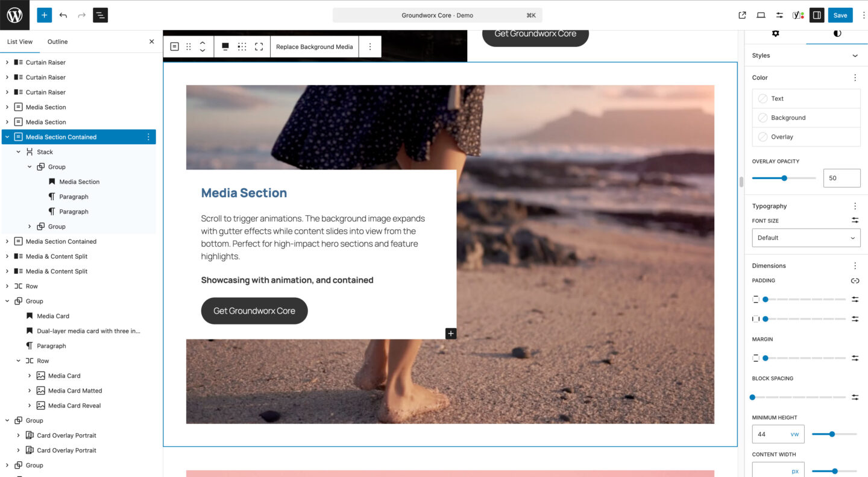Toggle the settings sidebar panel
The image size is (868, 477).
click(x=817, y=15)
